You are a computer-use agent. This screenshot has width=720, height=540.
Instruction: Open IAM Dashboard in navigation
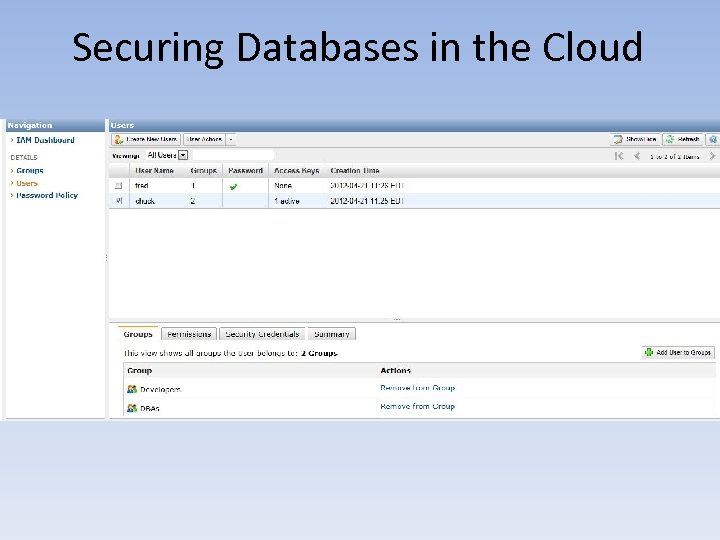click(45, 140)
